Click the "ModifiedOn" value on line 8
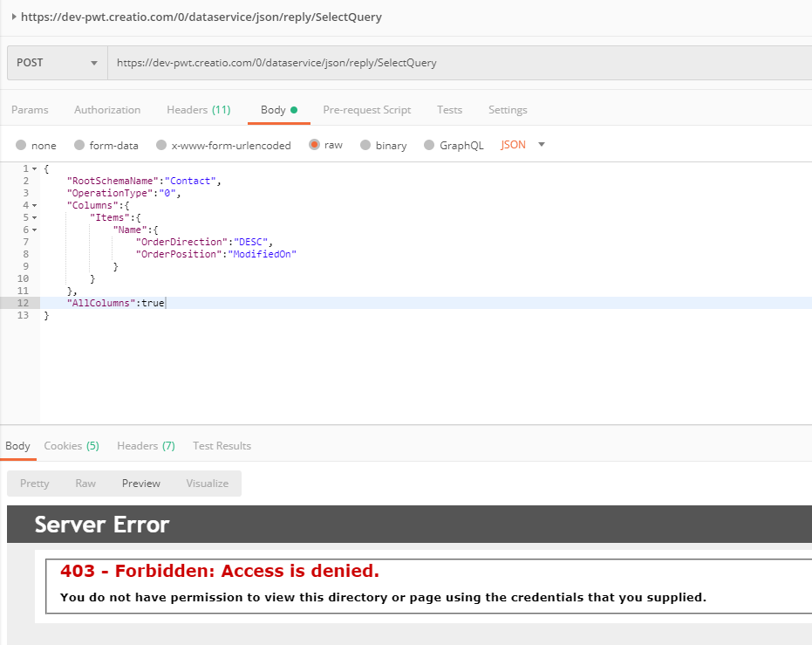 coord(262,254)
